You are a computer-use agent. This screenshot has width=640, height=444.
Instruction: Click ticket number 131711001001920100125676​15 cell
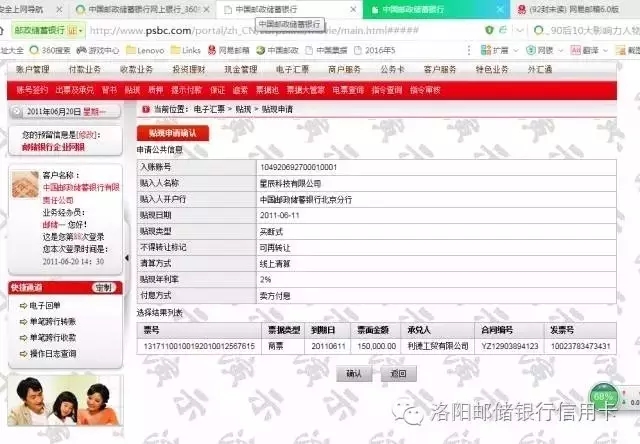tap(199, 346)
